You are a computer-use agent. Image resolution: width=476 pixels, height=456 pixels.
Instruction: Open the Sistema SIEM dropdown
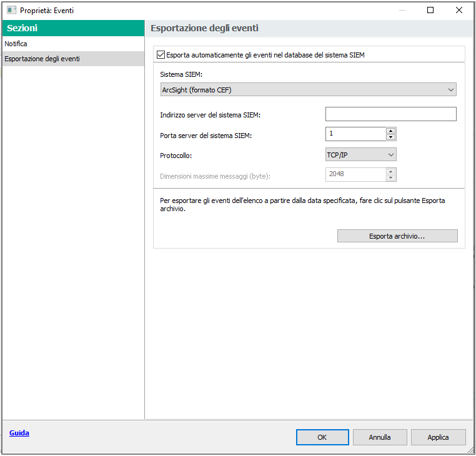pyautogui.click(x=308, y=90)
